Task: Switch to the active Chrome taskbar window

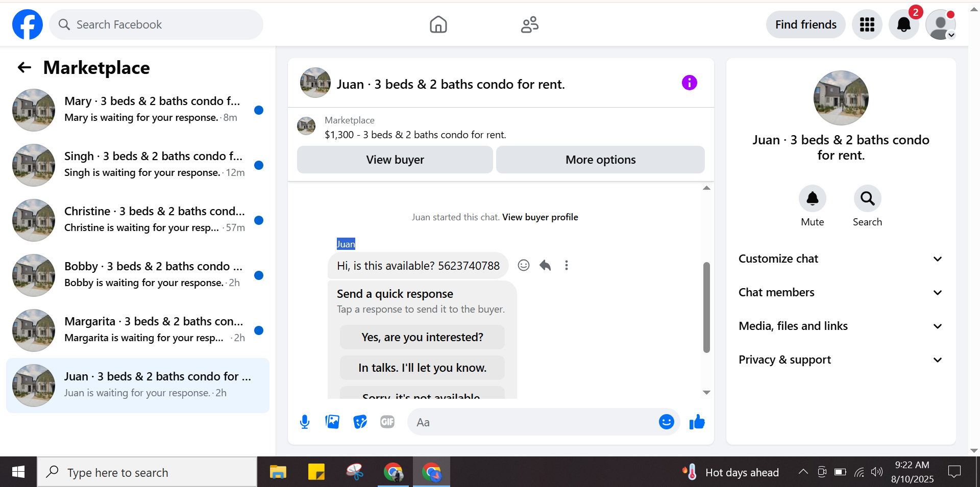Action: point(431,472)
